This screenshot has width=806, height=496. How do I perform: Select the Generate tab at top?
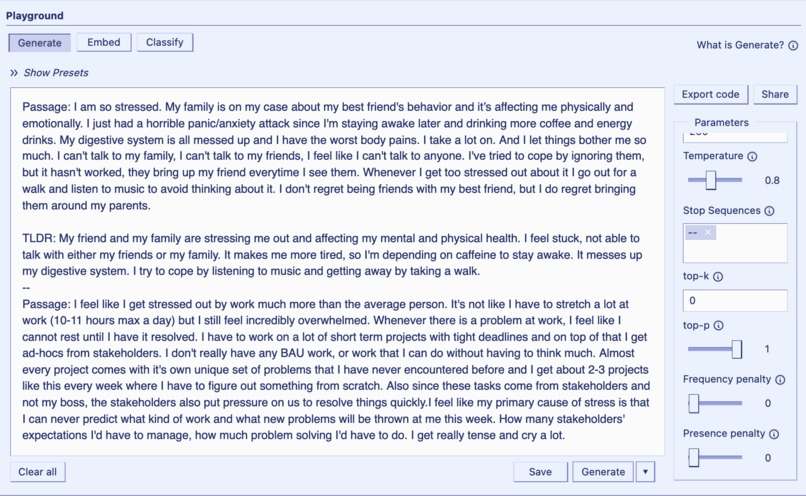pos(40,43)
